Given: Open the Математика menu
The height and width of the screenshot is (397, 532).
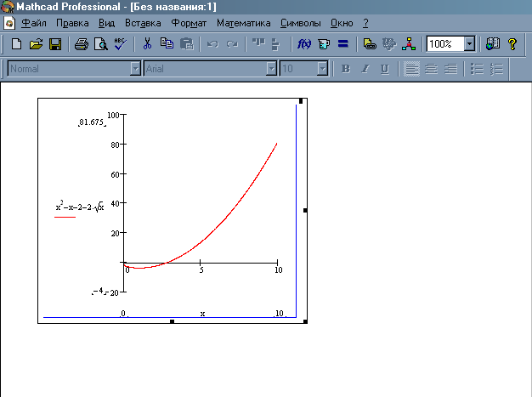Looking at the screenshot, I should pos(244,23).
